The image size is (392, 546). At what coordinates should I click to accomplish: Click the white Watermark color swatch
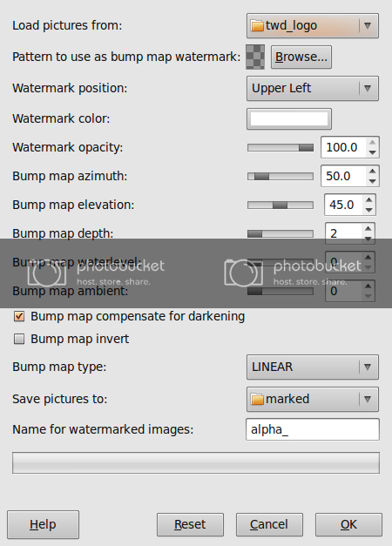point(289,118)
